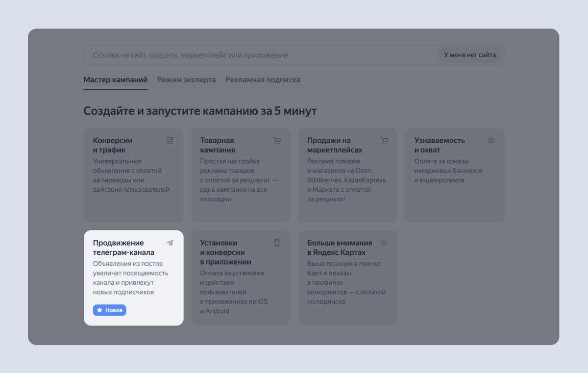Click the description Реклама товаров и магазинов на Ozon
Viewport: 588px width, 373px height.
coord(346,180)
